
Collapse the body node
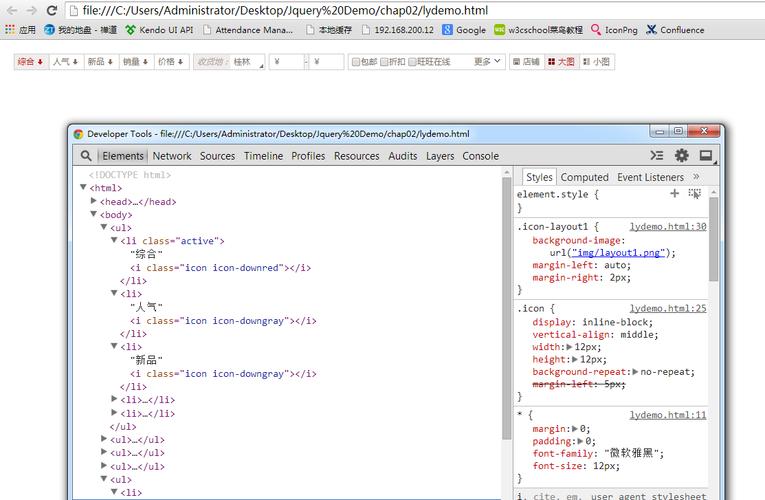(x=94, y=214)
